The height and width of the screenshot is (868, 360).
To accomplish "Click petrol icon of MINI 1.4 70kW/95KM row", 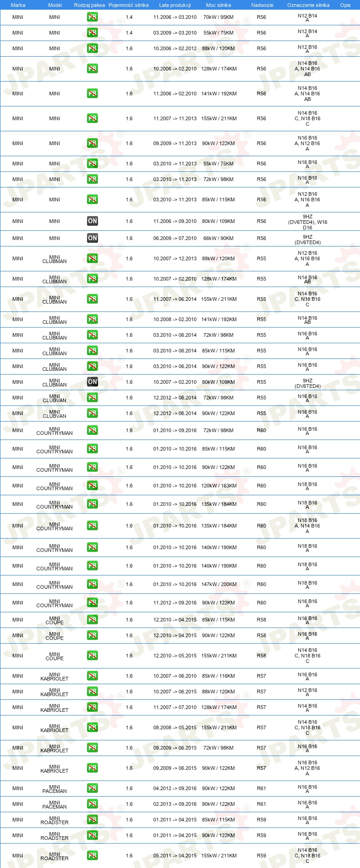I will point(93,17).
